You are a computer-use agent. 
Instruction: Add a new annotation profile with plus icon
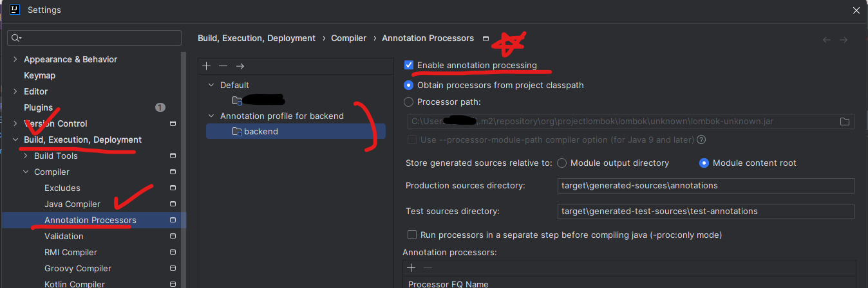pyautogui.click(x=206, y=66)
